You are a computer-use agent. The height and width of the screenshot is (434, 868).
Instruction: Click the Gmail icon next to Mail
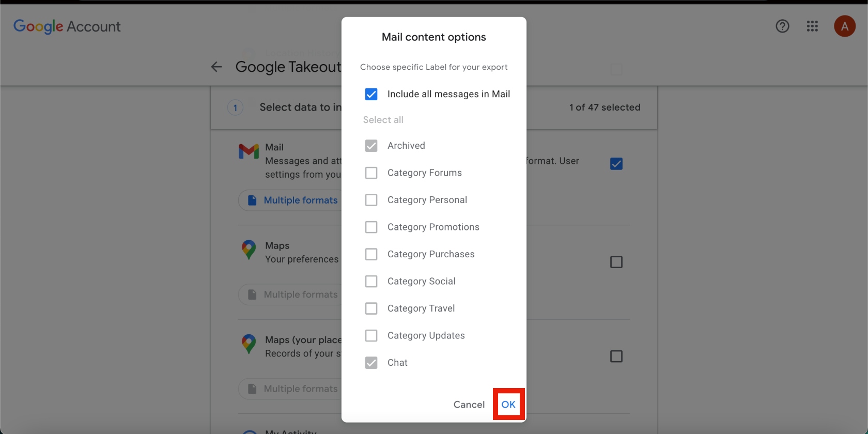click(x=249, y=151)
